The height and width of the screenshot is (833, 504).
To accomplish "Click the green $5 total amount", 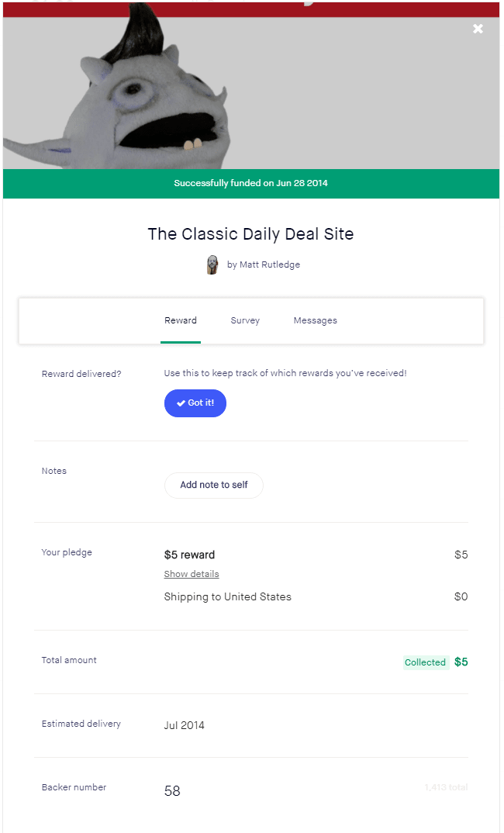I will click(x=461, y=662).
